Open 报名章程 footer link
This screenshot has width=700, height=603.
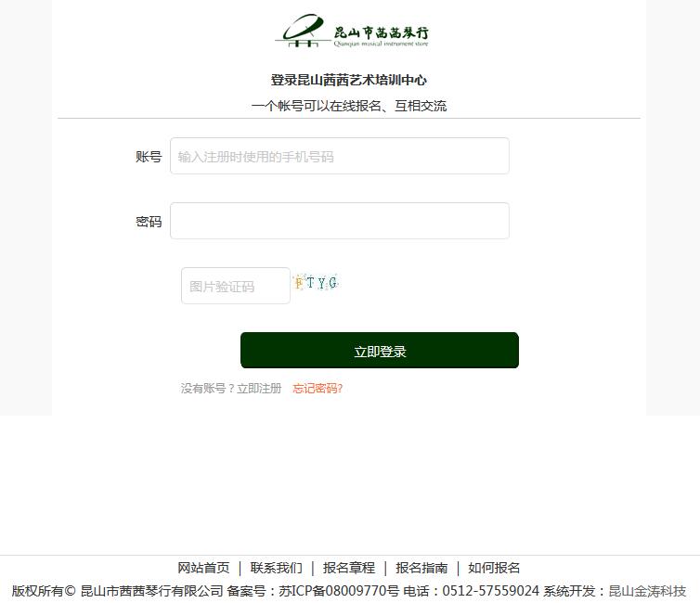349,568
